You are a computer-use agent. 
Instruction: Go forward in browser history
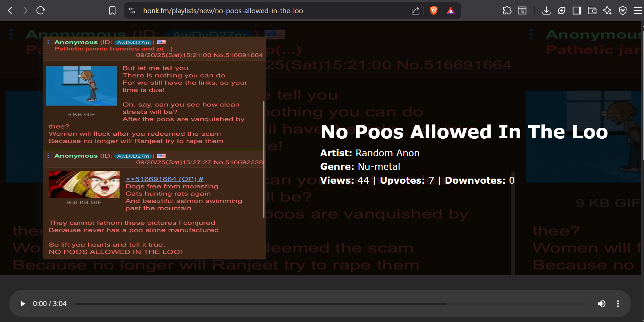coord(25,10)
